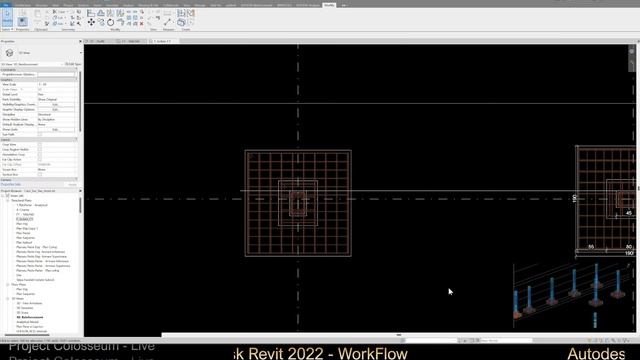Open the Massing & Site ribbon tab
Screen dimensions: 640x360
pos(148,5)
